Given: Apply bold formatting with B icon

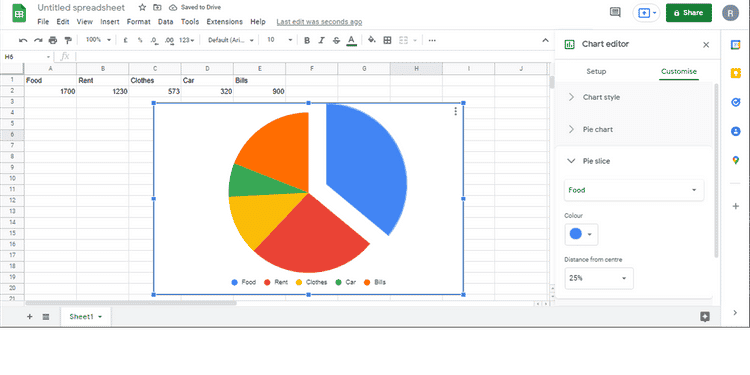Looking at the screenshot, I should [x=307, y=41].
